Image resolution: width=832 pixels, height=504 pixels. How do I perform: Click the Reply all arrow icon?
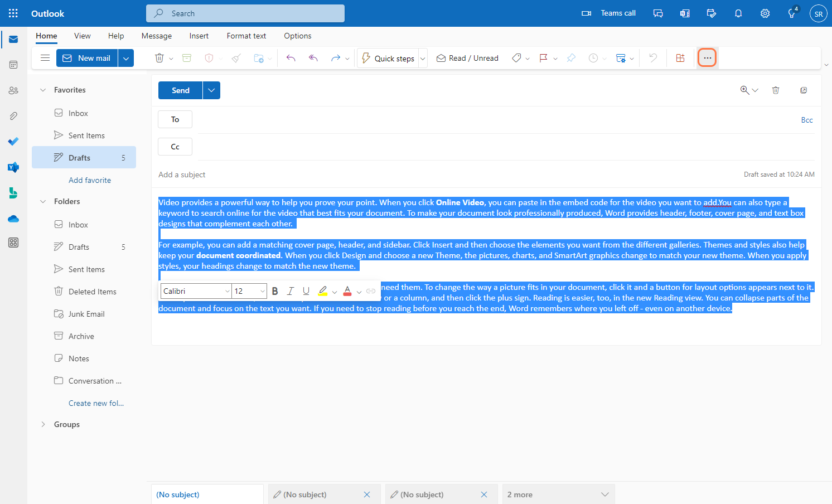click(x=313, y=58)
